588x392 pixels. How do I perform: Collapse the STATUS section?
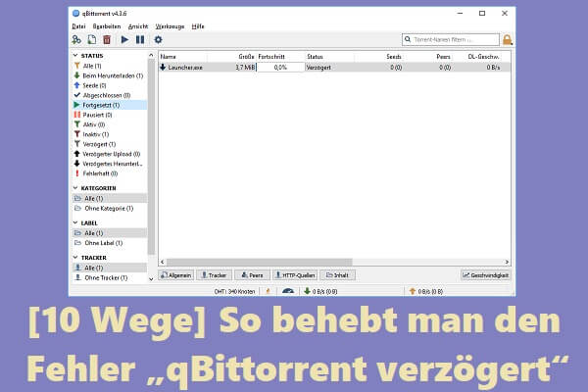(x=75, y=56)
